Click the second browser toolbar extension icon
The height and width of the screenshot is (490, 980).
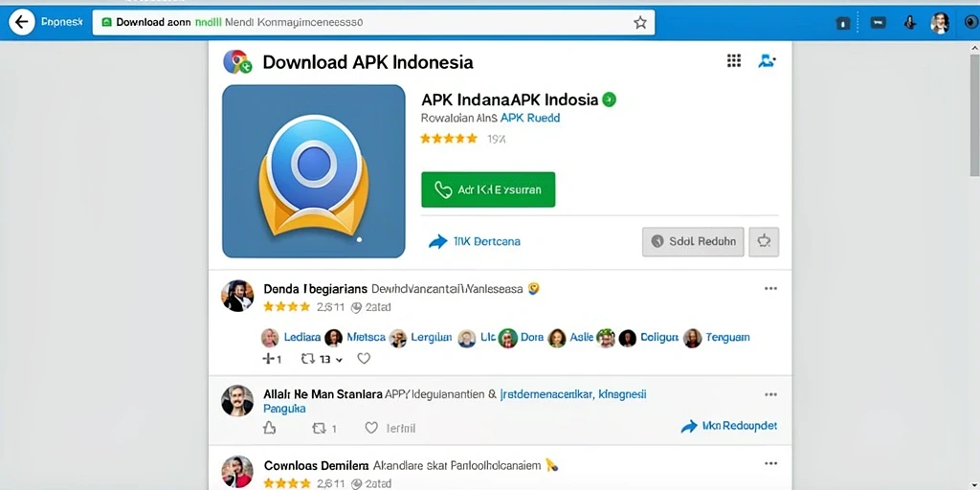click(x=879, y=23)
